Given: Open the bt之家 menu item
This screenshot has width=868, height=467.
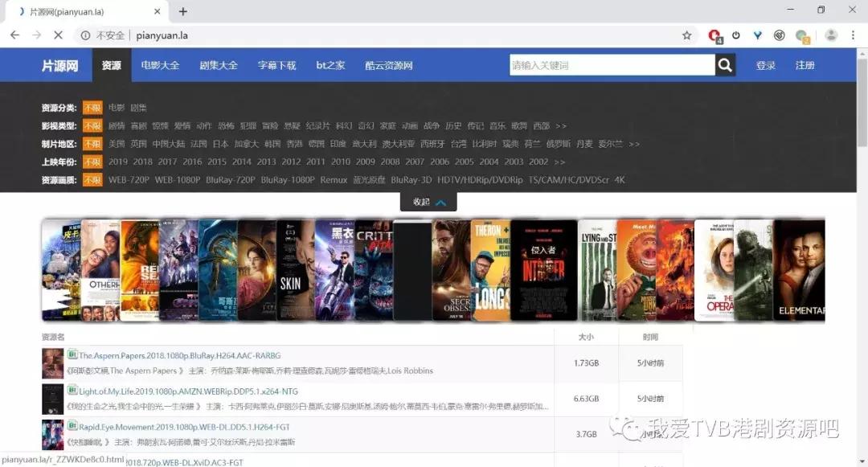Looking at the screenshot, I should (330, 65).
